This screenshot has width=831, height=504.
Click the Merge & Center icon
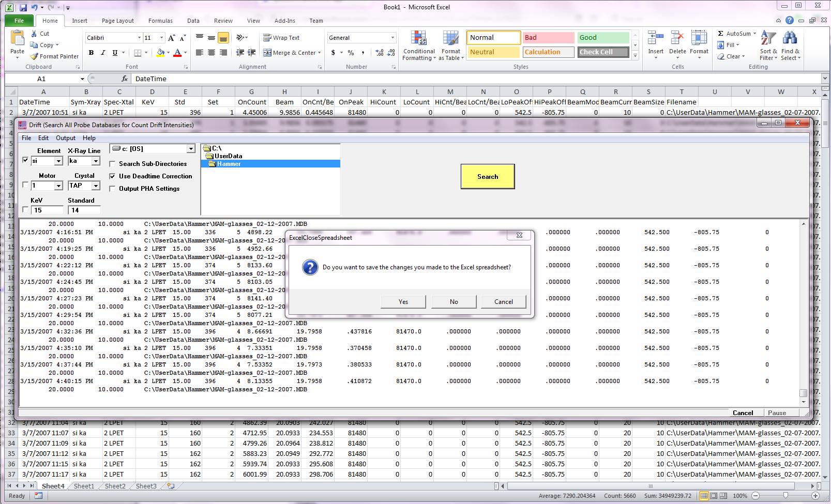click(x=267, y=53)
